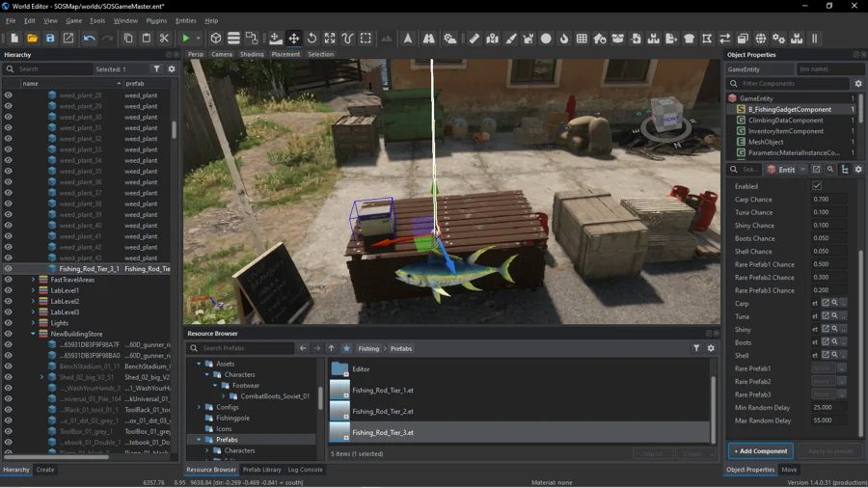
Task: Click the t-shirt icon in toolbar
Action: pyautogui.click(x=690, y=39)
